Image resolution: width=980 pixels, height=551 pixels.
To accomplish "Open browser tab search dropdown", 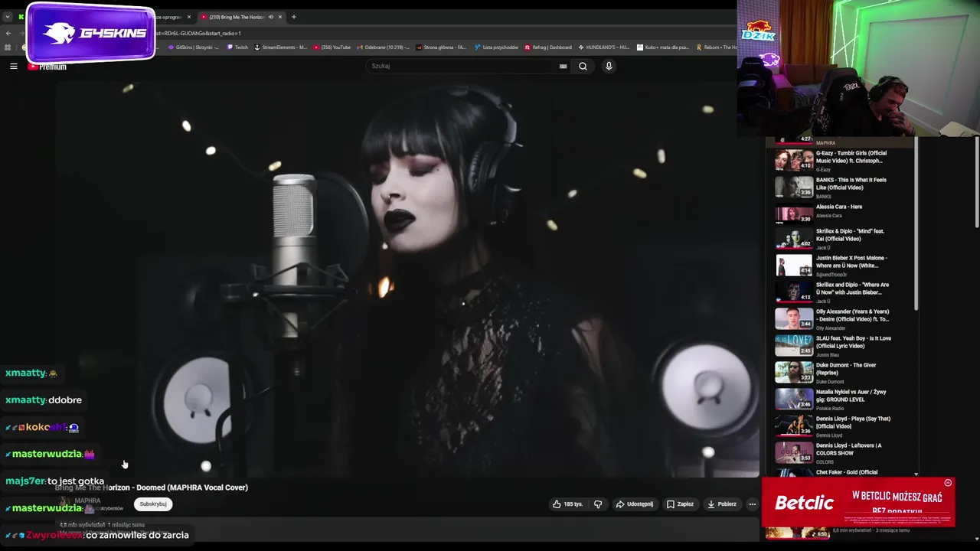I will click(x=8, y=17).
